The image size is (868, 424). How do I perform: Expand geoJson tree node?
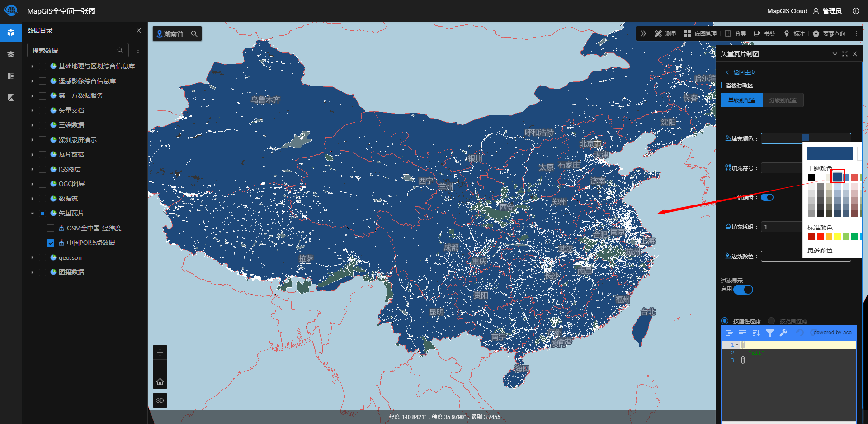pos(33,257)
